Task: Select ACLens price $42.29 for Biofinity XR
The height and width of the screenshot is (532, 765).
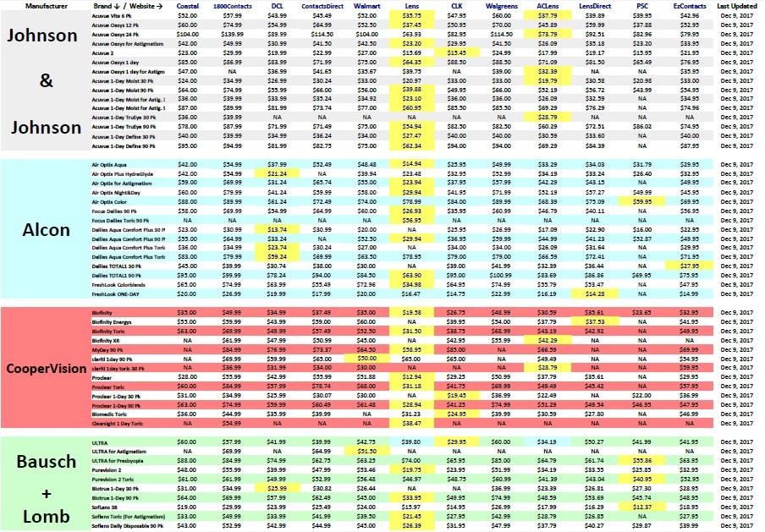Action: tap(548, 340)
